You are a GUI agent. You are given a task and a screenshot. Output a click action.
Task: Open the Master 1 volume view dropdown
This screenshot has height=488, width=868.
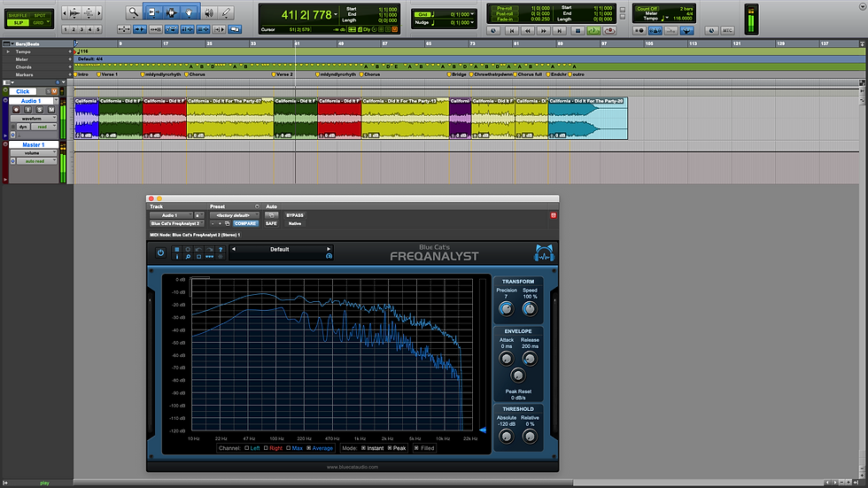[34, 152]
